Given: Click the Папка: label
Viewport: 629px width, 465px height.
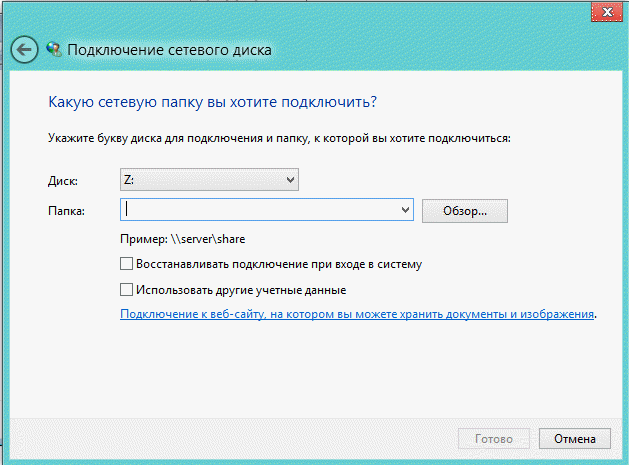Looking at the screenshot, I should click(x=67, y=211).
